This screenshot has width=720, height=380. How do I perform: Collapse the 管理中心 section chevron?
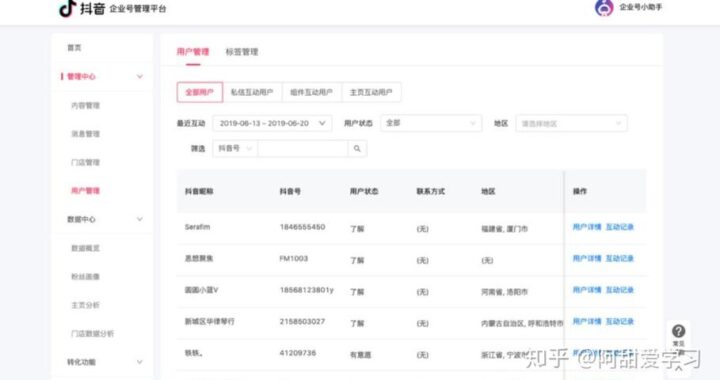140,76
